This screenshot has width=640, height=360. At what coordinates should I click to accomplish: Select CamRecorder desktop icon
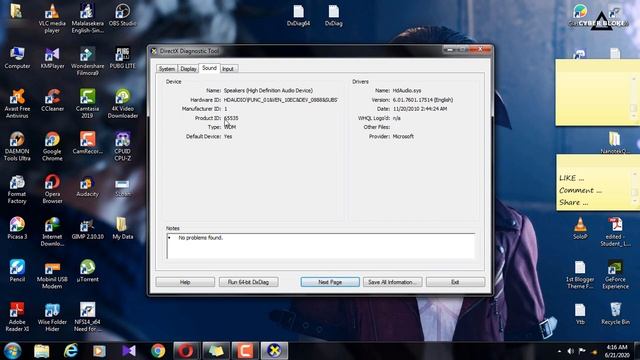[x=87, y=143]
